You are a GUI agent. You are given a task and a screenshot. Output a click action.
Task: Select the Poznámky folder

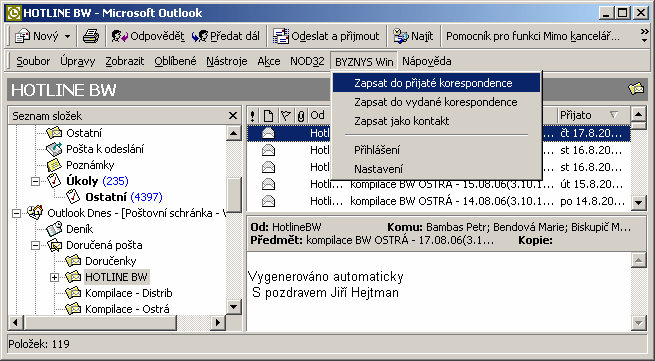click(x=90, y=165)
